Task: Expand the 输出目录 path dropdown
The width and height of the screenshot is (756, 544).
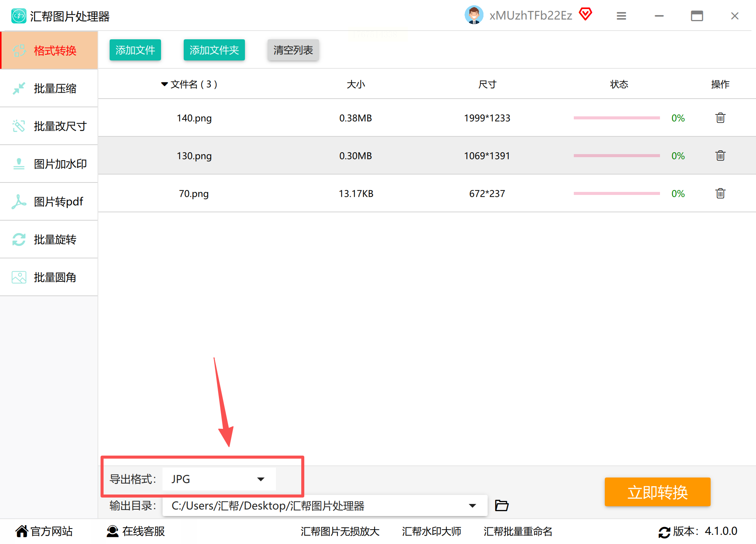Action: coord(472,505)
